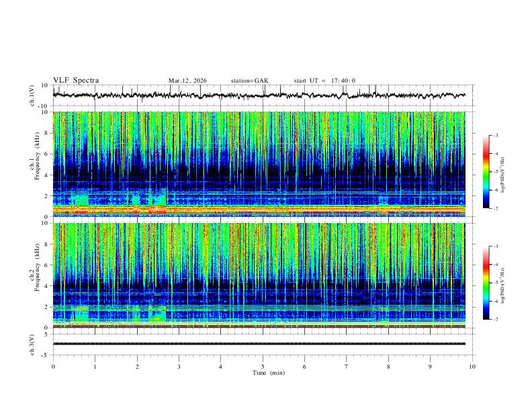
Task: Click the log(PSD) label beside ch.1 color bar
Action: [503, 175]
